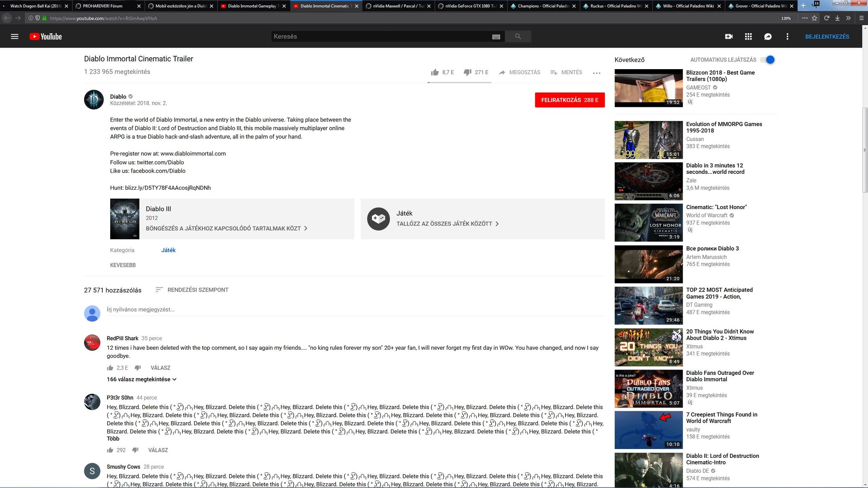Close the Ruckus Paladins Wiki tab

(647, 6)
